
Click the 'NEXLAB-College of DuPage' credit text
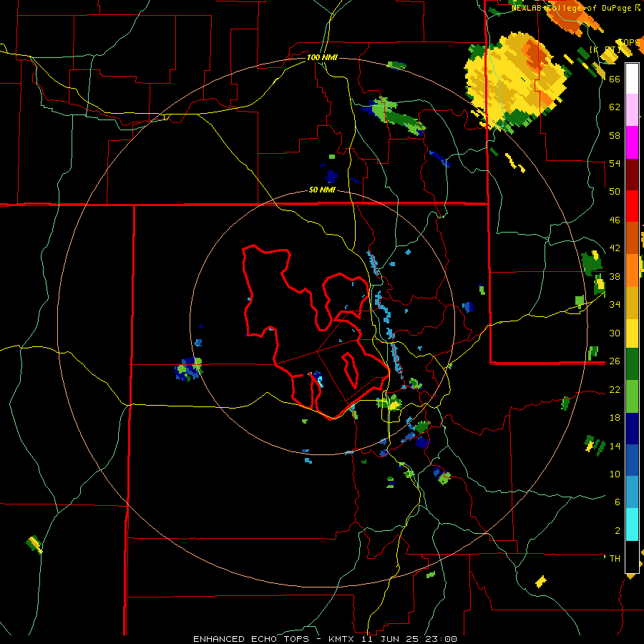(x=571, y=8)
